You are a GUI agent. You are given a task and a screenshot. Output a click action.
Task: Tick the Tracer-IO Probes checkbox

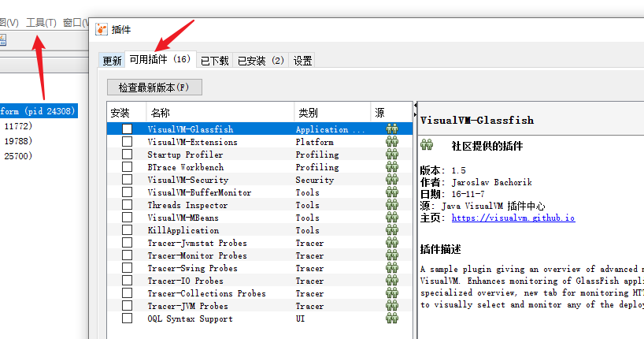(127, 281)
